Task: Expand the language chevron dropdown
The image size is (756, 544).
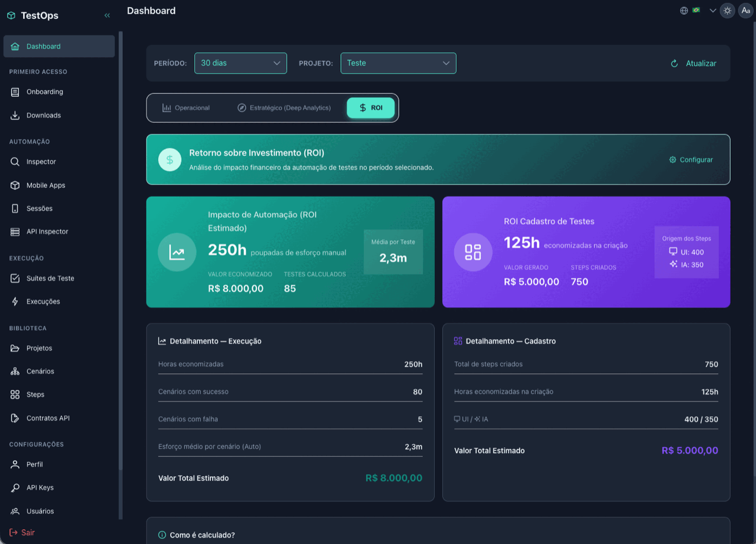Action: tap(713, 11)
